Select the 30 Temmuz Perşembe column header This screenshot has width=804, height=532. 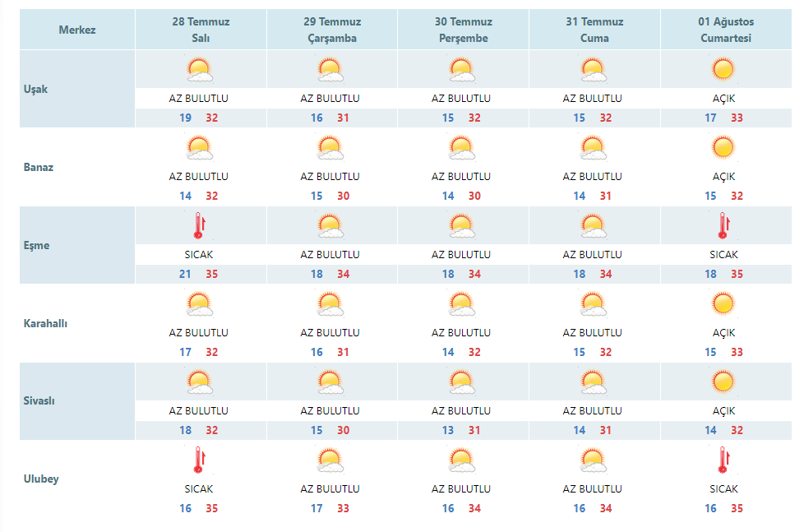pyautogui.click(x=463, y=30)
